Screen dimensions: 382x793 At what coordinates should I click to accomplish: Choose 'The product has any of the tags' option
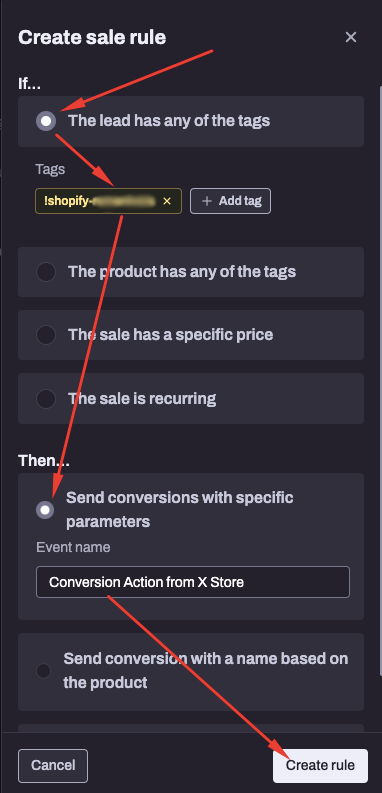click(191, 272)
